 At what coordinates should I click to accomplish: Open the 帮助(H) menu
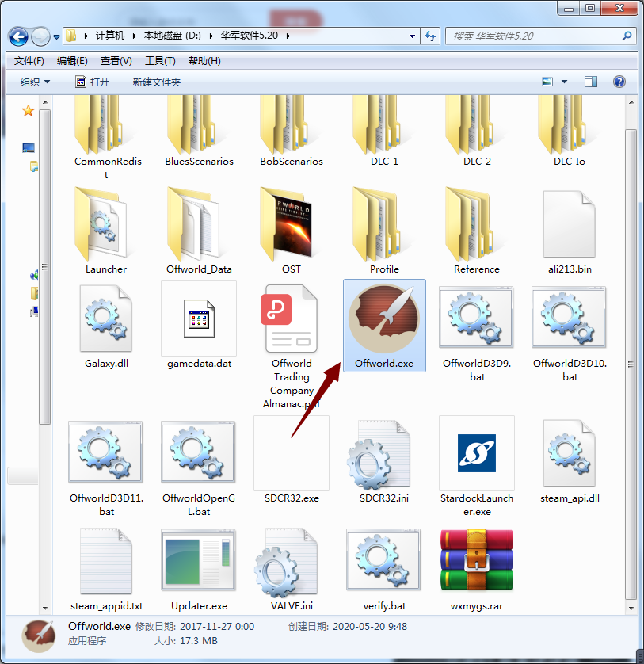tap(204, 61)
